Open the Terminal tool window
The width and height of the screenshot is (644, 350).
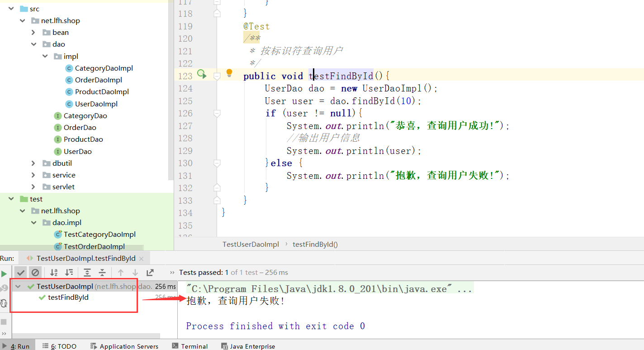190,346
